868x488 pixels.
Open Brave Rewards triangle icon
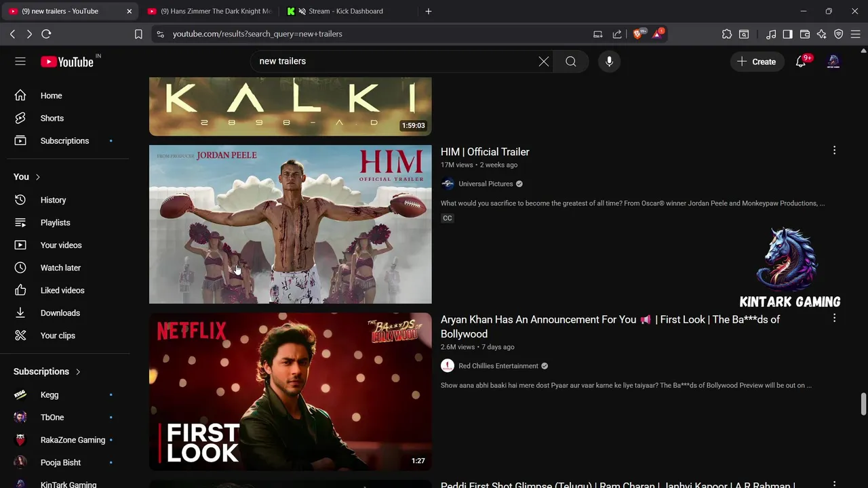coord(657,34)
